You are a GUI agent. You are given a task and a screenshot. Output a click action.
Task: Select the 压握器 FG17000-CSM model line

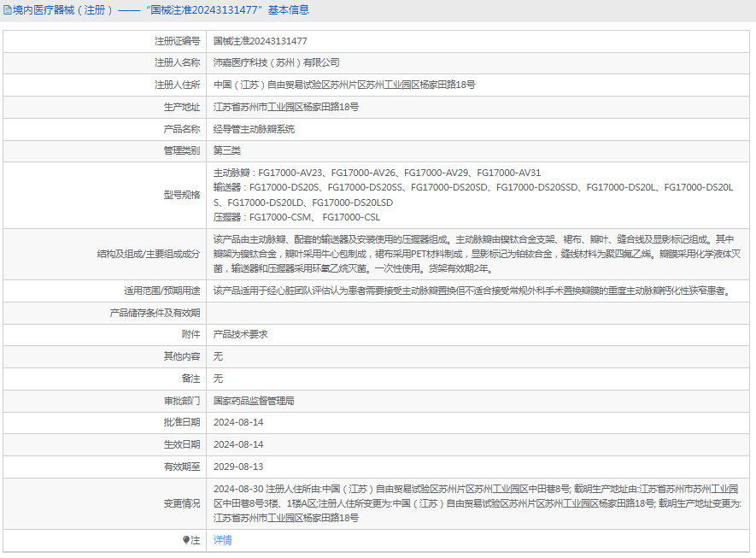296,218
